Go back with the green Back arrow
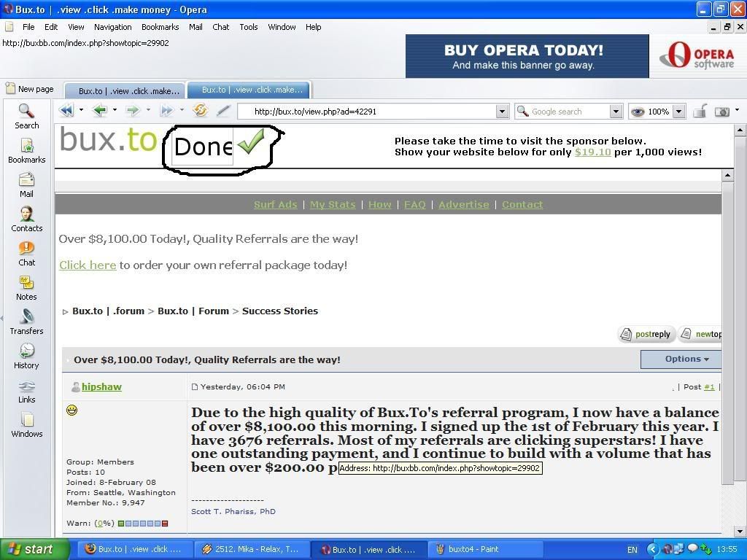The image size is (747, 560). 100,111
